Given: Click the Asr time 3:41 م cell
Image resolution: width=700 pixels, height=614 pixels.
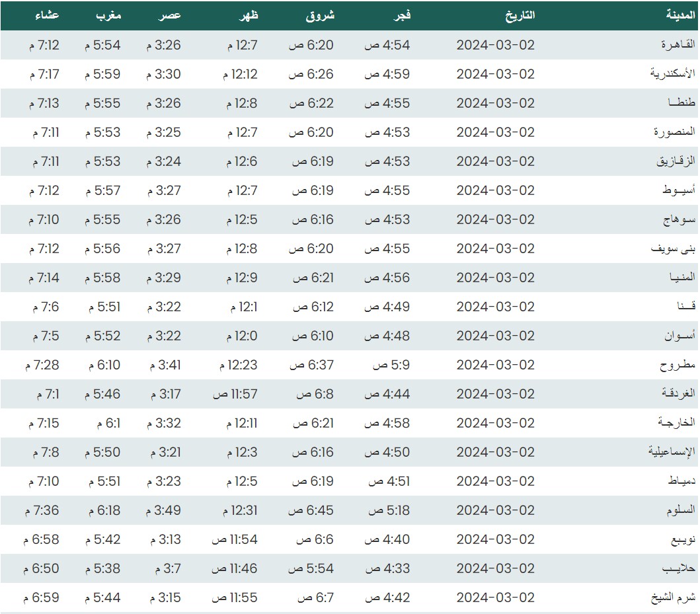Looking at the screenshot, I should point(163,365).
